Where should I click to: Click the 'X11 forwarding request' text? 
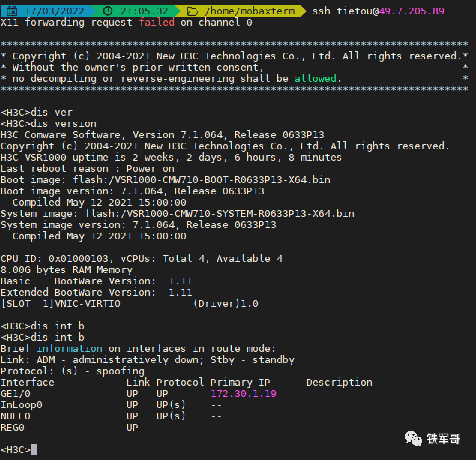(x=67, y=23)
